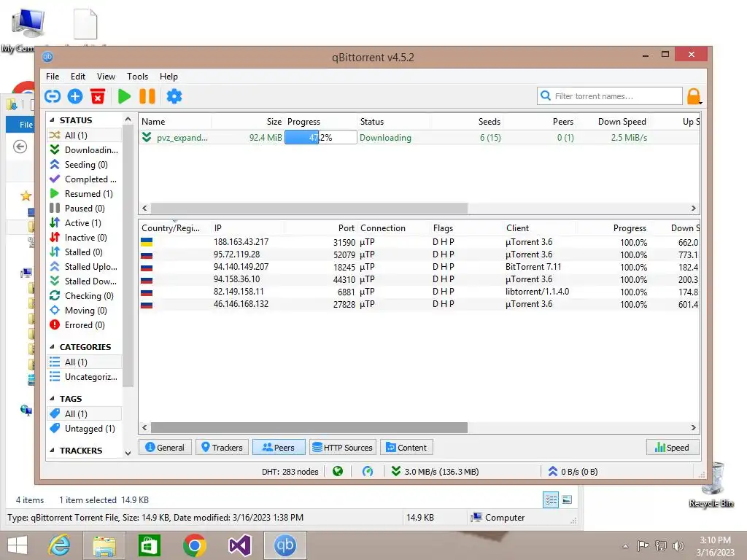
Task: Collapse the CATEGORIES section
Action: 52,347
